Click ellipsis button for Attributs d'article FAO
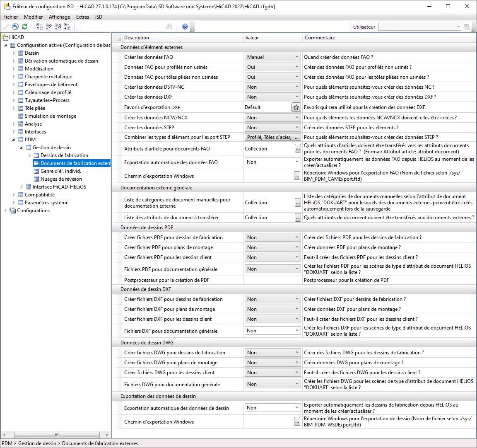The height and width of the screenshot is (448, 477). click(297, 149)
